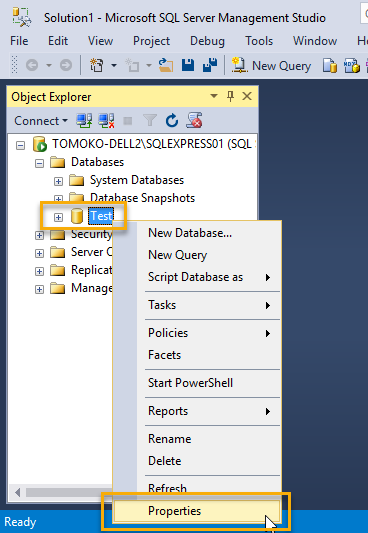Click the SSMS application icon in title bar
The width and height of the screenshot is (368, 533).
click(22, 17)
